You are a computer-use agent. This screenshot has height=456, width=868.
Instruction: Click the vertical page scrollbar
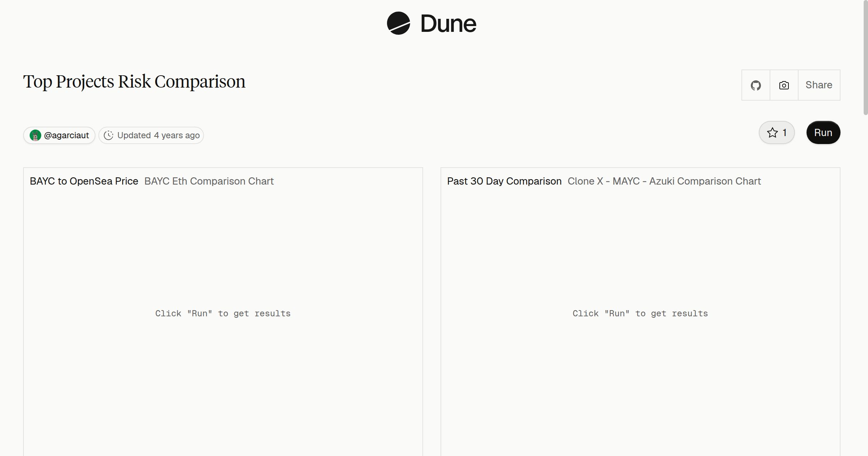pyautogui.click(x=865, y=58)
